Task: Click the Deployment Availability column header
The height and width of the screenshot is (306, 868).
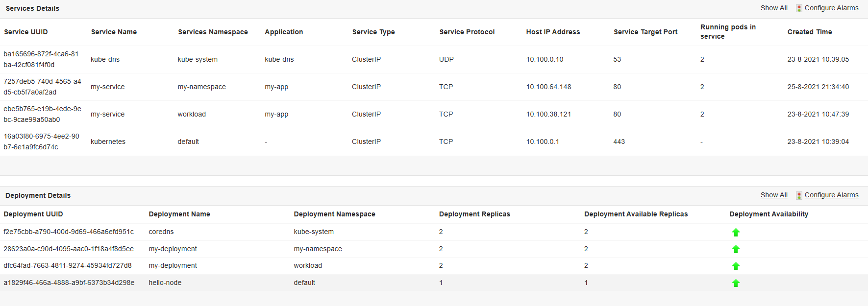Action: pyautogui.click(x=769, y=214)
